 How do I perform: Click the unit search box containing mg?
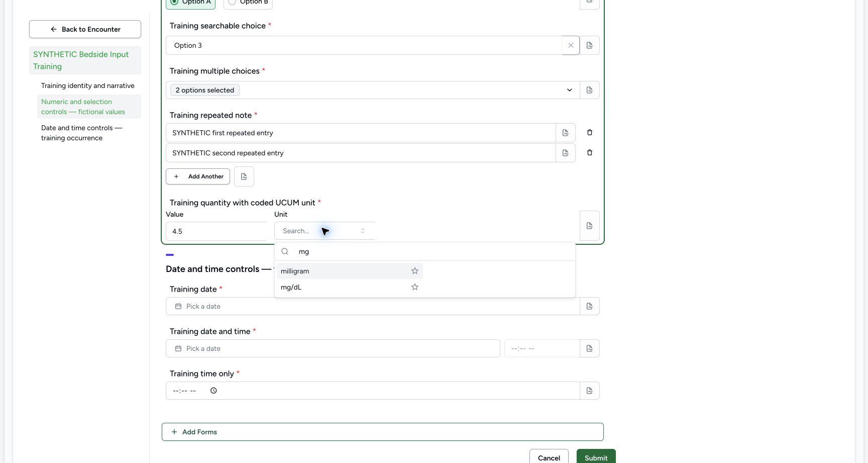[425, 251]
